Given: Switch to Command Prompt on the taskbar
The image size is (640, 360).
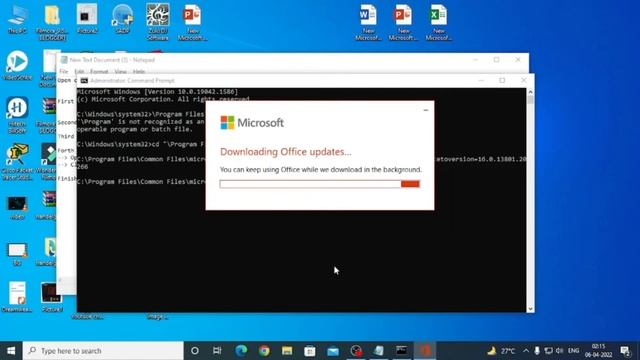Looking at the screenshot, I should 402,351.
